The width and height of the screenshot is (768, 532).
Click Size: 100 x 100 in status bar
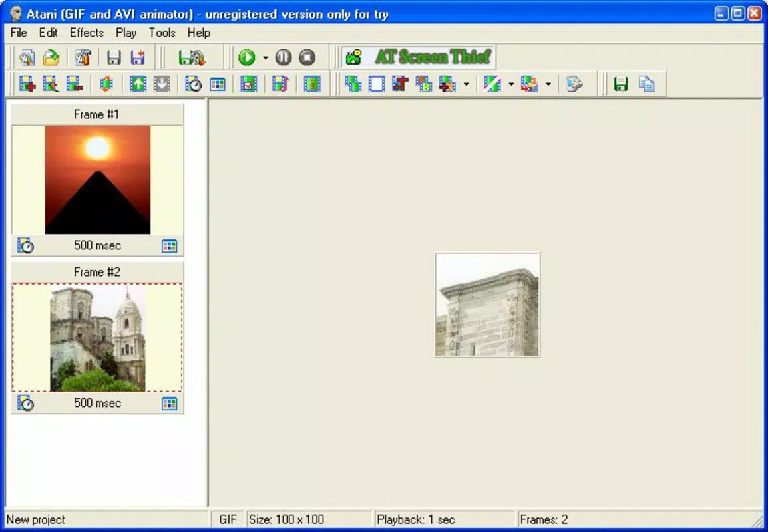point(287,519)
